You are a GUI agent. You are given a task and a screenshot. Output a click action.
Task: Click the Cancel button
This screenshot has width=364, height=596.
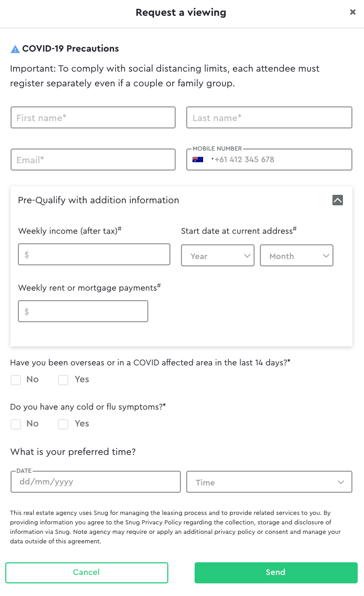tap(87, 572)
